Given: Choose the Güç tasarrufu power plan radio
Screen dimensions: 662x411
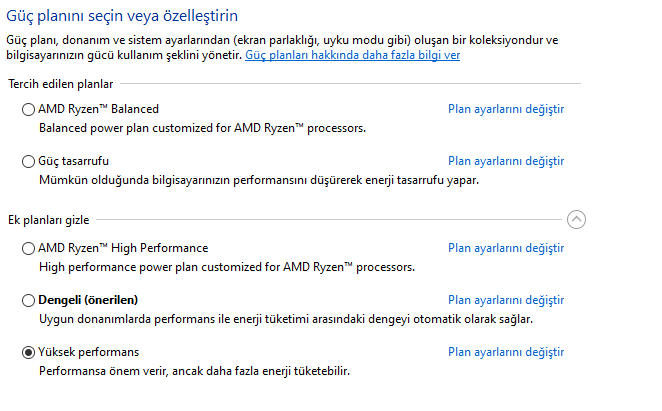Looking at the screenshot, I should [x=28, y=161].
